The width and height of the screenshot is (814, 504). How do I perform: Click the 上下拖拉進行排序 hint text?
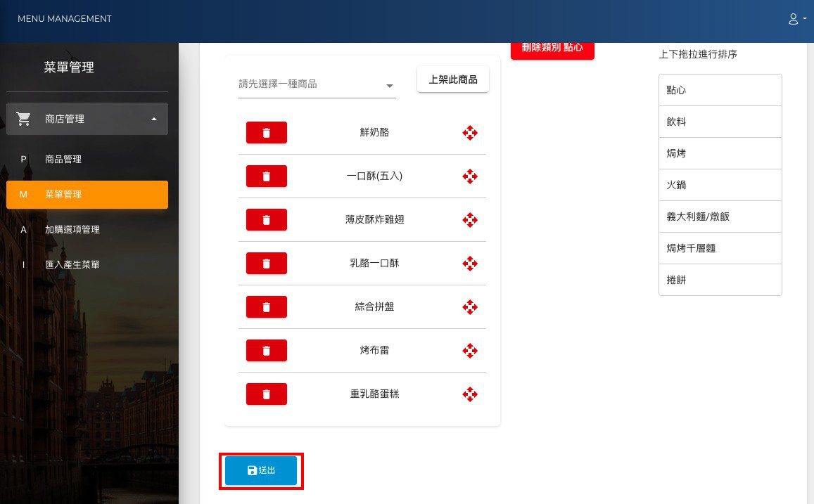tap(698, 54)
